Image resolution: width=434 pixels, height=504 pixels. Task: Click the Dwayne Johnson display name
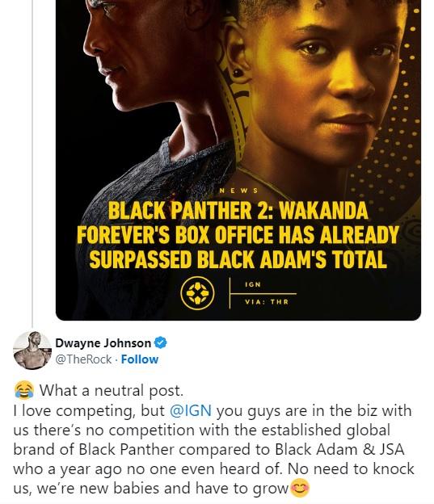(103, 343)
